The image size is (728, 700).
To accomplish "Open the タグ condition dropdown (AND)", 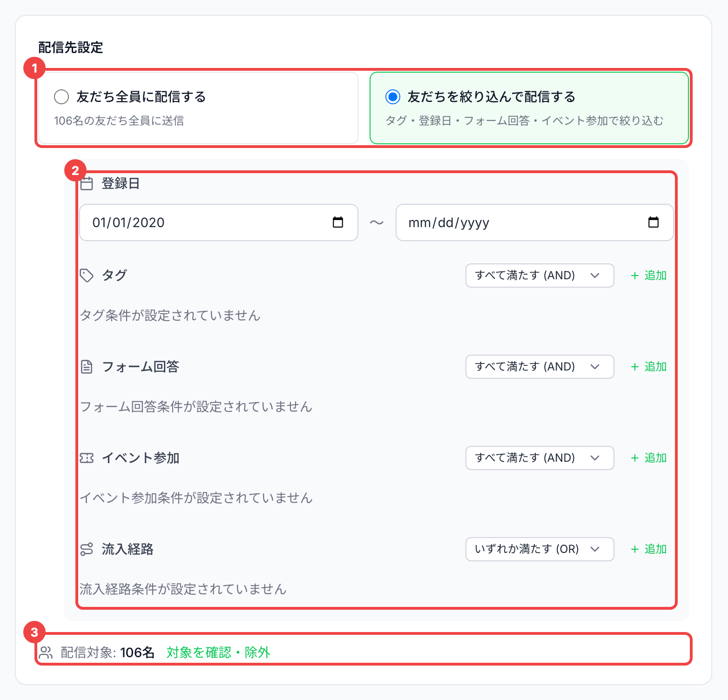I will [x=540, y=276].
